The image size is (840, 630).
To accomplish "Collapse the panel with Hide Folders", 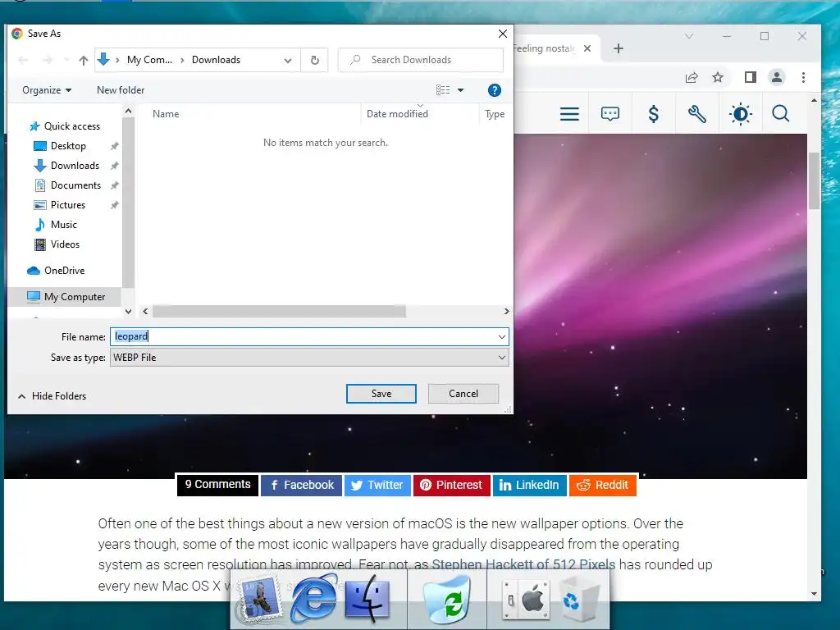I will (52, 396).
